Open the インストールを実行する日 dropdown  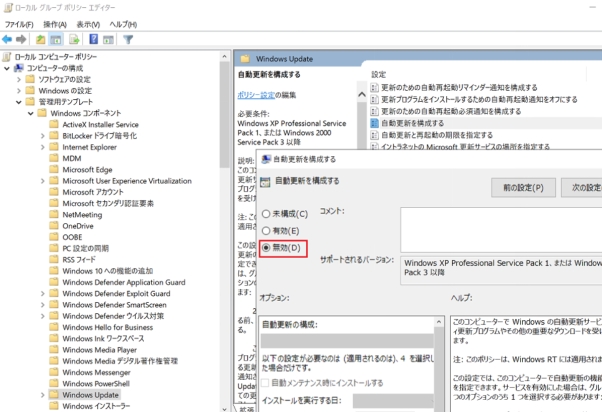pos(393,401)
